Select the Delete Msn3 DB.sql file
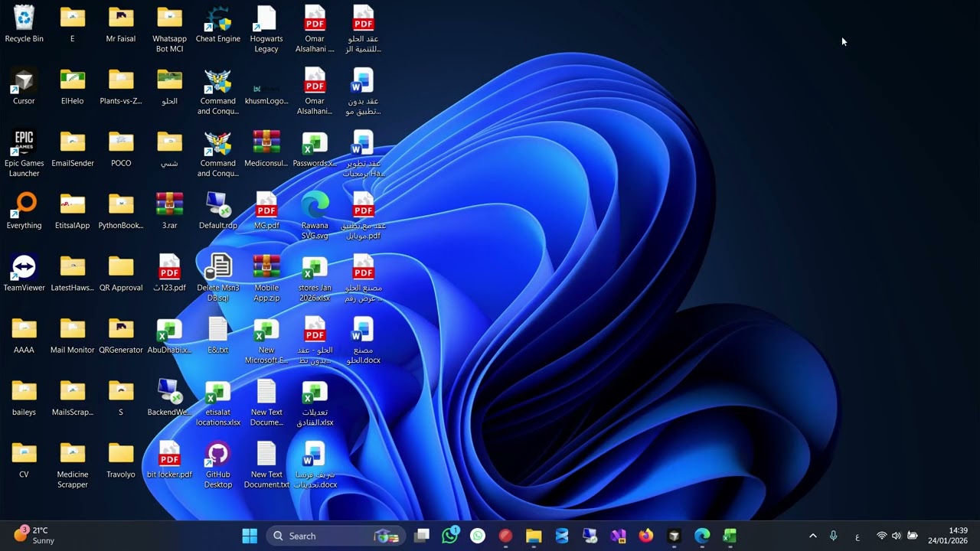The width and height of the screenshot is (980, 551). [x=218, y=279]
